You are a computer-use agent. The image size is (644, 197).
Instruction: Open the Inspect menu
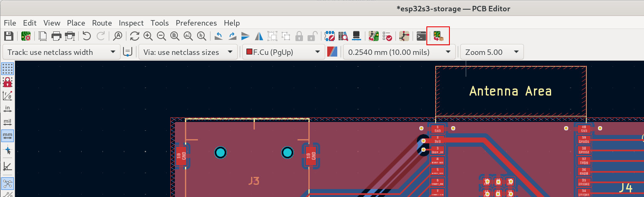[131, 23]
